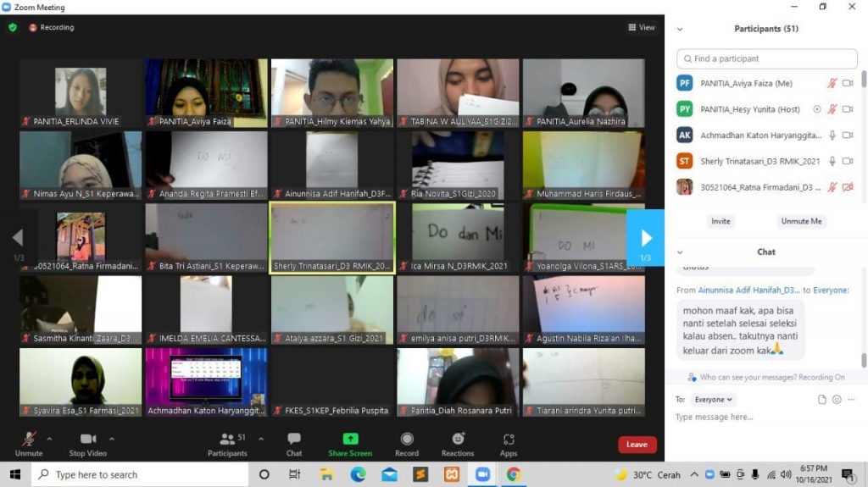
Task: Click the green encryption shield icon
Action: click(x=13, y=27)
